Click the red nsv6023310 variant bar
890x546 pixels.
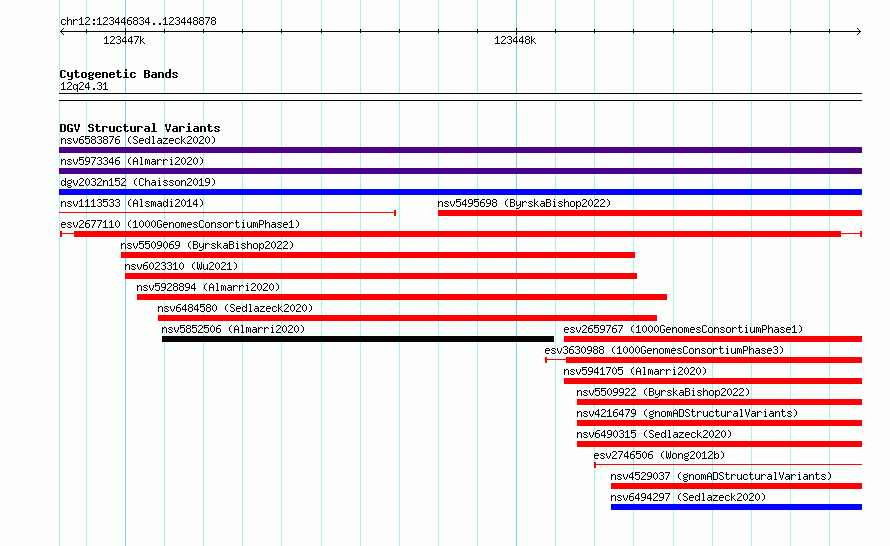pyautogui.click(x=381, y=276)
